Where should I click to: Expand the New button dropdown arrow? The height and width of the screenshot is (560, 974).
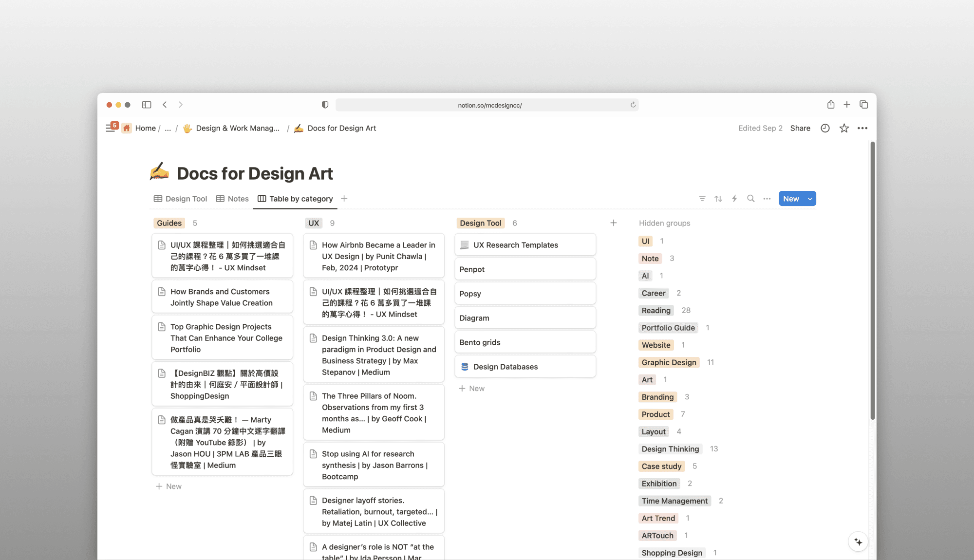point(810,199)
